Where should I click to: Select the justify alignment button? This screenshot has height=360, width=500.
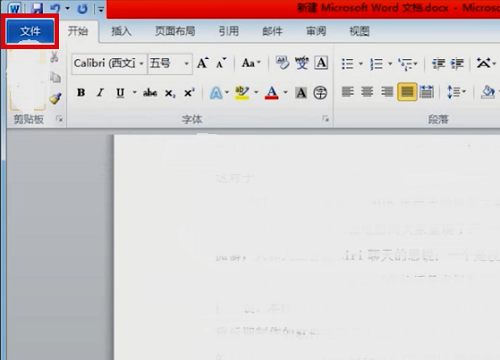[x=407, y=92]
